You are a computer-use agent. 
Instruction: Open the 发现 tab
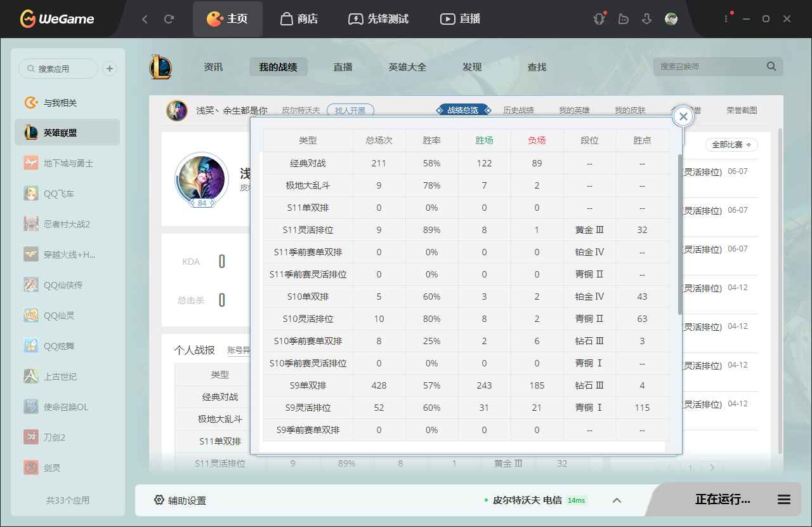(472, 67)
